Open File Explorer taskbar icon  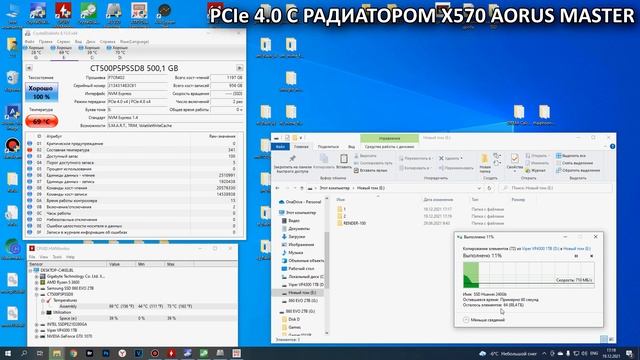tap(57, 353)
